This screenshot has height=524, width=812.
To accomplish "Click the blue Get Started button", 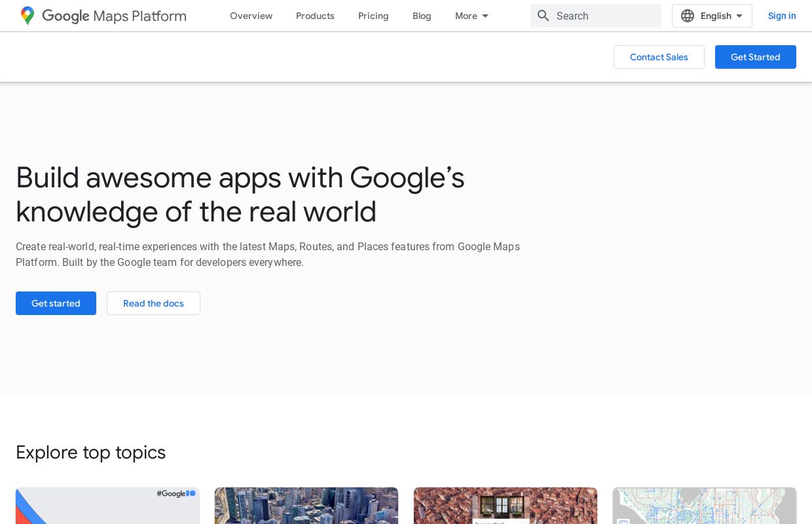I will click(x=756, y=57).
